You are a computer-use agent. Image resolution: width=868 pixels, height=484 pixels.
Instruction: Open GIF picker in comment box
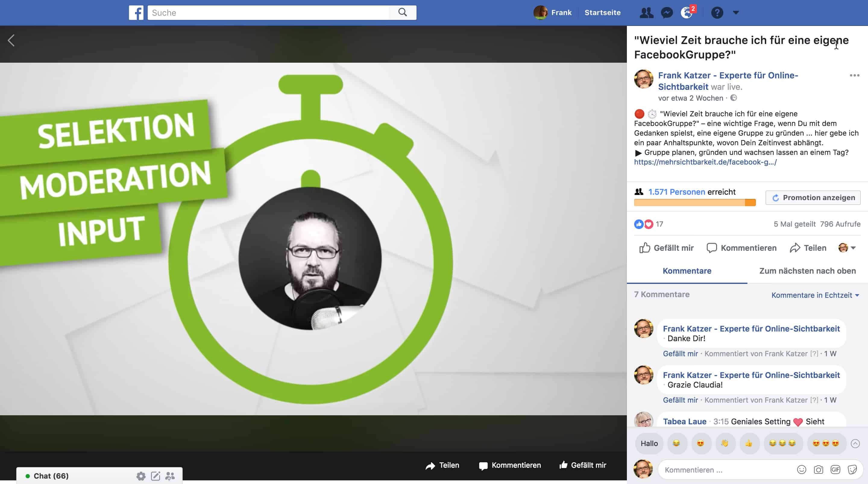(835, 470)
